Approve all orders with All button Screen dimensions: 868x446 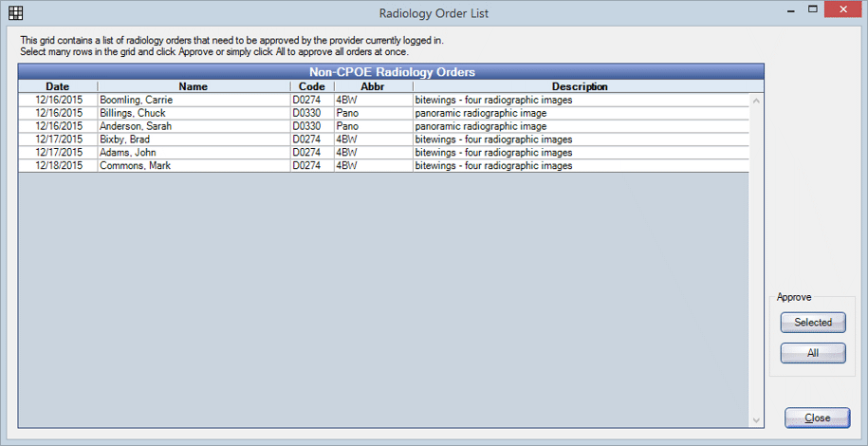click(813, 353)
